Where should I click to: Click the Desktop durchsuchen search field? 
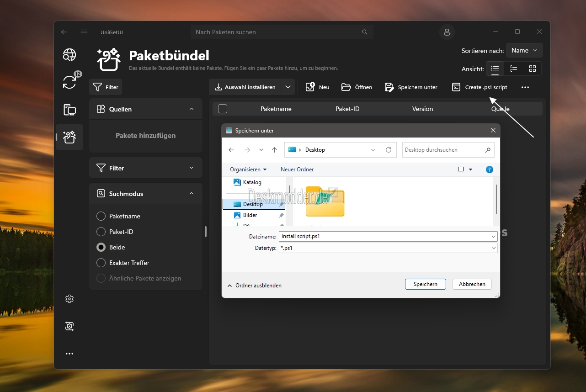click(448, 150)
